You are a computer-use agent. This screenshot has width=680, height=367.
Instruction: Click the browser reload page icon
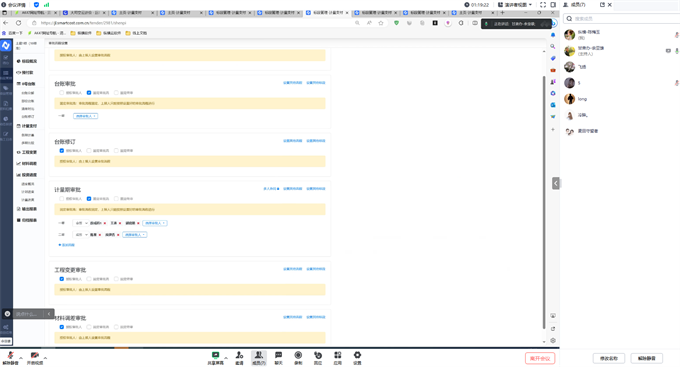(18, 23)
